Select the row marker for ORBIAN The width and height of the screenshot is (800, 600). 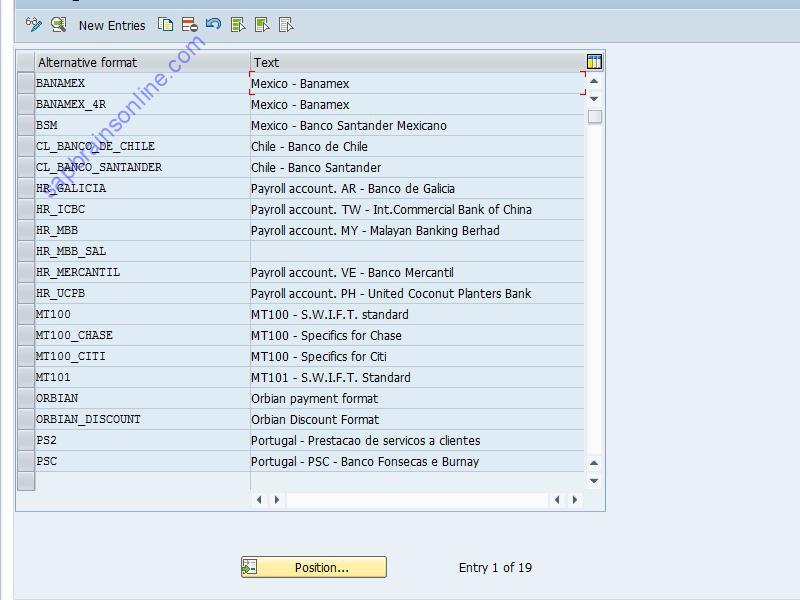click(x=26, y=398)
